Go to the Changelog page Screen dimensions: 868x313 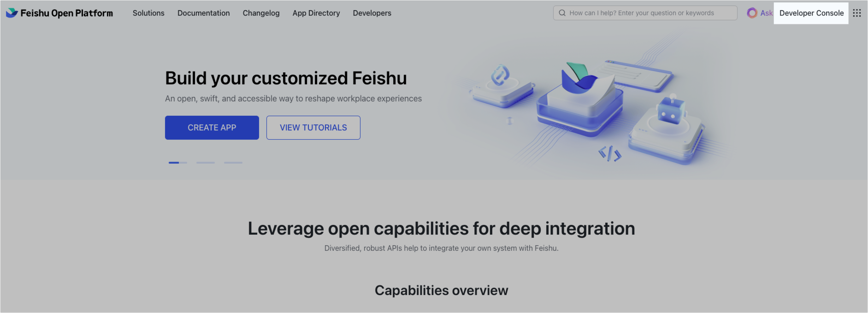[261, 13]
